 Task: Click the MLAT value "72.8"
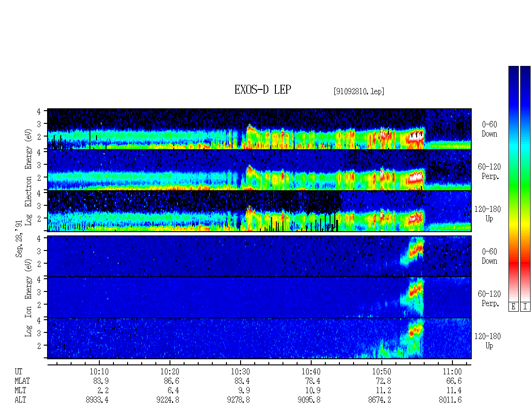click(383, 381)
